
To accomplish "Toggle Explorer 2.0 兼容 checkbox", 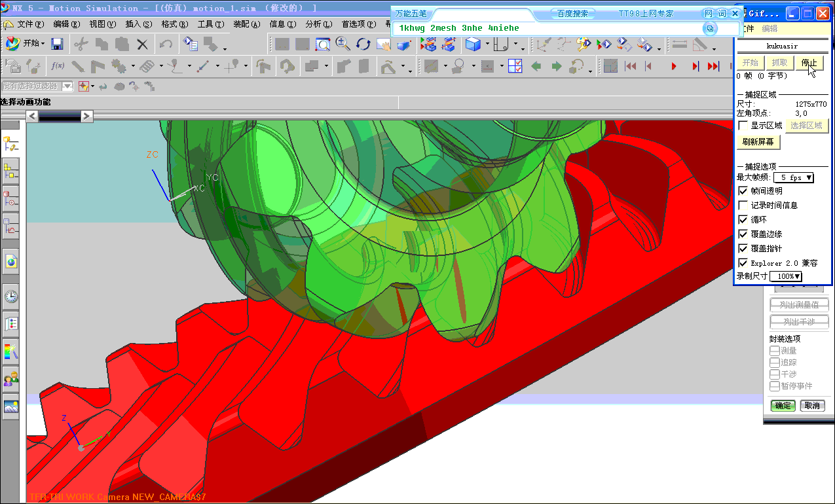I will click(x=743, y=263).
